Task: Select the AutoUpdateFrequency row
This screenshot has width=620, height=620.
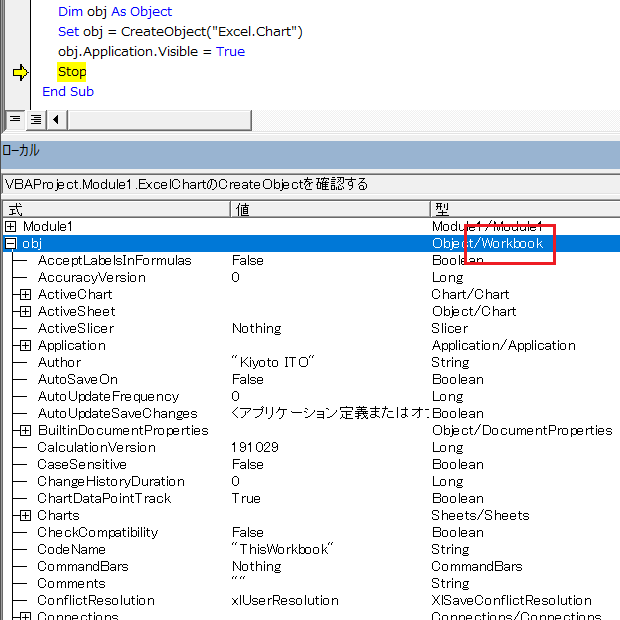Action: pos(312,397)
